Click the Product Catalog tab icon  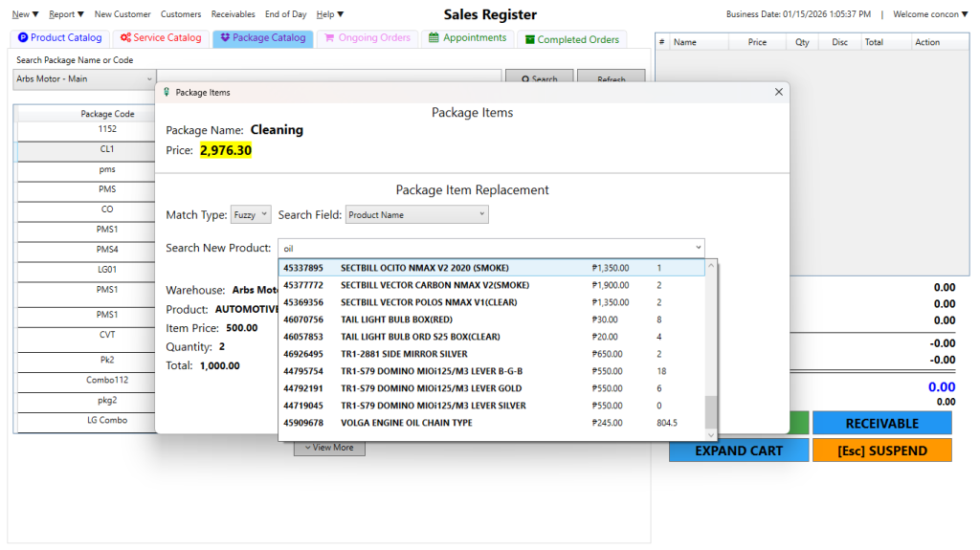tap(23, 38)
